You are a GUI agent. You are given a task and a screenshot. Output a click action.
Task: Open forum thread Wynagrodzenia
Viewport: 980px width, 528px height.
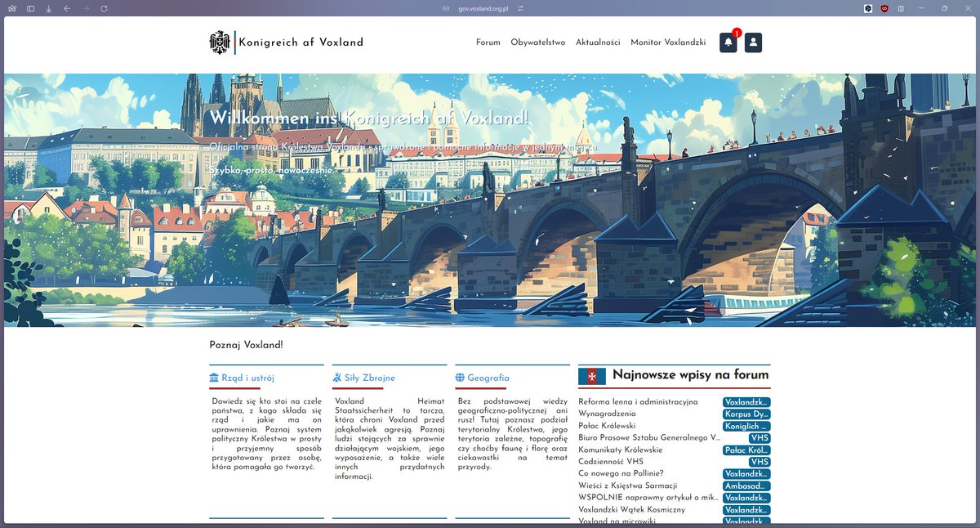tap(607, 414)
